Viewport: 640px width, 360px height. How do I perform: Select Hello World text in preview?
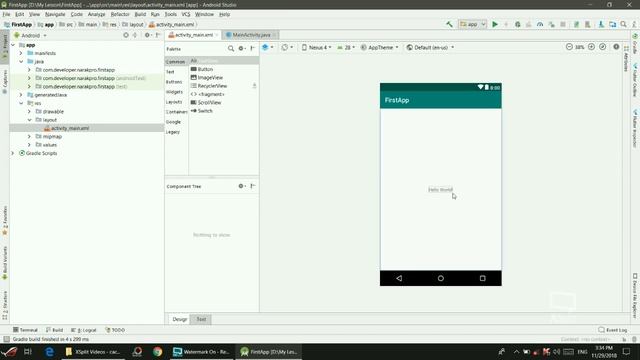click(440, 189)
